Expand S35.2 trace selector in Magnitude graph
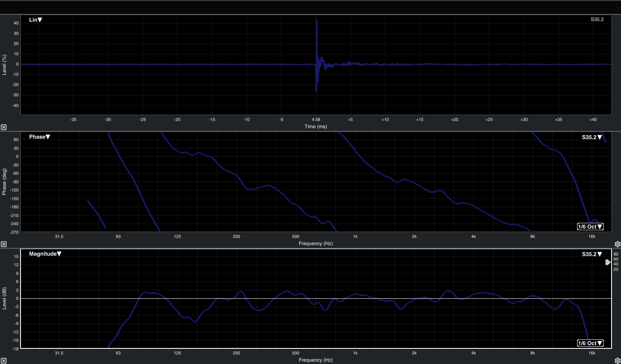This screenshot has width=621, height=364. [592, 254]
